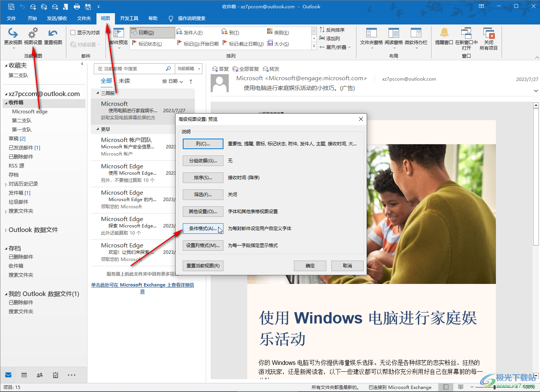Collapse the Three Weeks Ago (三周前) group
This screenshot has height=392, width=540.
pyautogui.click(x=98, y=93)
